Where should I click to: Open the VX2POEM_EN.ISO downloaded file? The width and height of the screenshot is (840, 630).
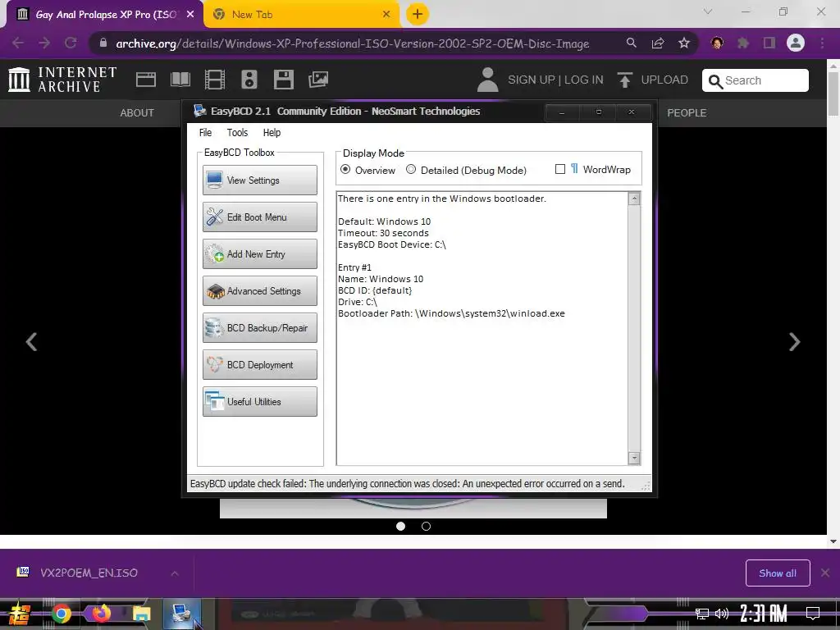89,573
